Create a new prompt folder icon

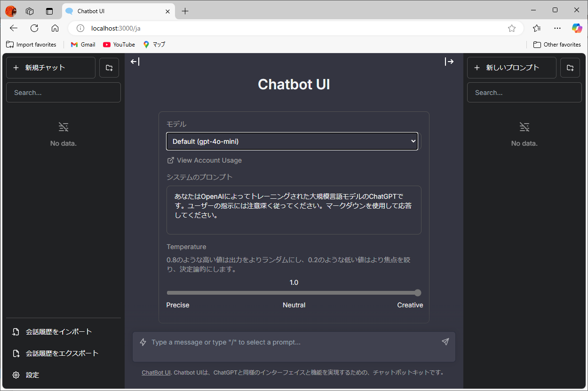click(570, 68)
